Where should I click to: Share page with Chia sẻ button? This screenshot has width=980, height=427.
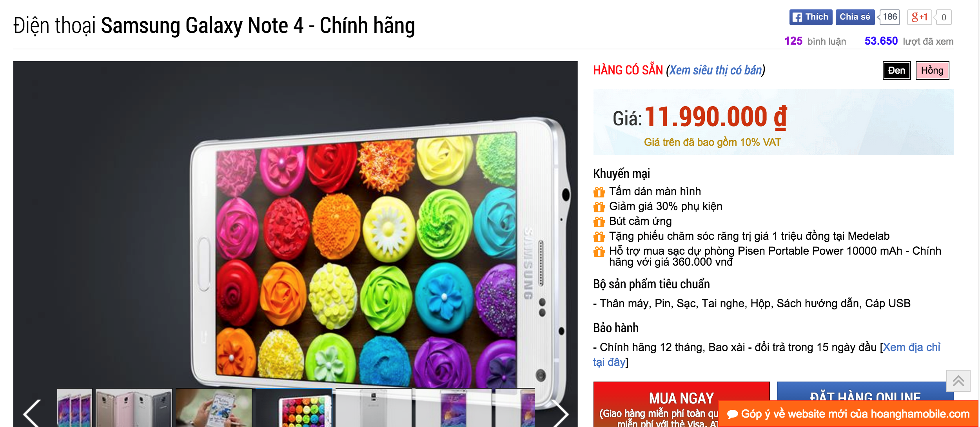point(855,17)
